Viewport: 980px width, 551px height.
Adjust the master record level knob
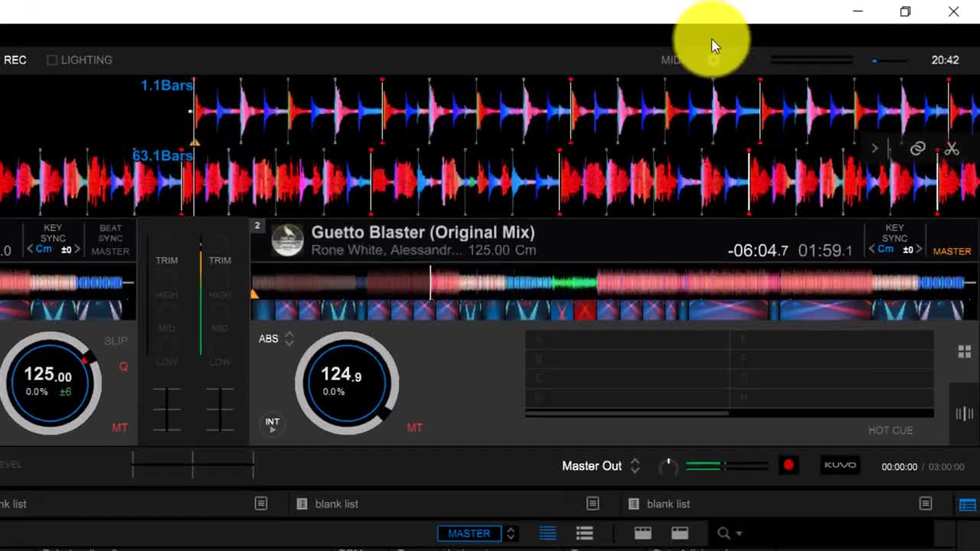tap(668, 466)
